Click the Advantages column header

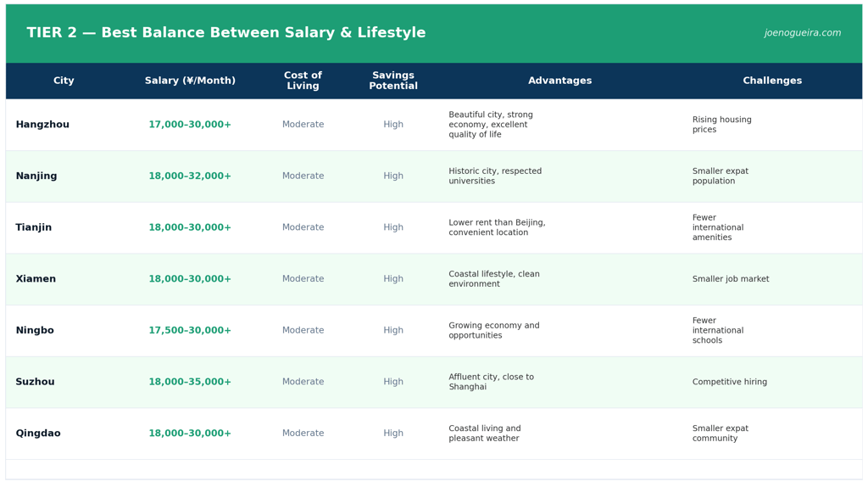pyautogui.click(x=559, y=81)
